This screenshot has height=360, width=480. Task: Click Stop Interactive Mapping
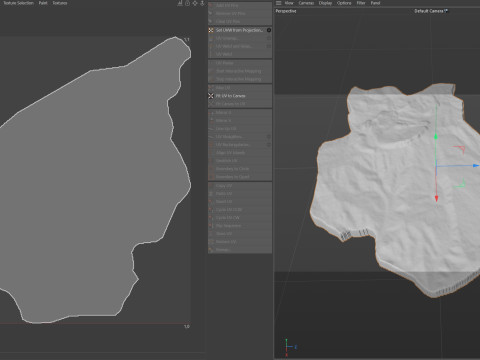click(240, 79)
